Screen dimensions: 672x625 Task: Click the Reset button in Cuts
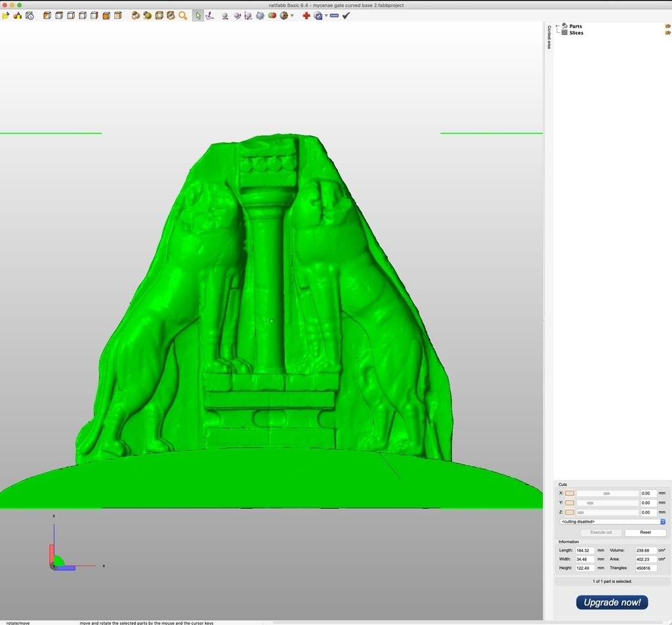[646, 532]
